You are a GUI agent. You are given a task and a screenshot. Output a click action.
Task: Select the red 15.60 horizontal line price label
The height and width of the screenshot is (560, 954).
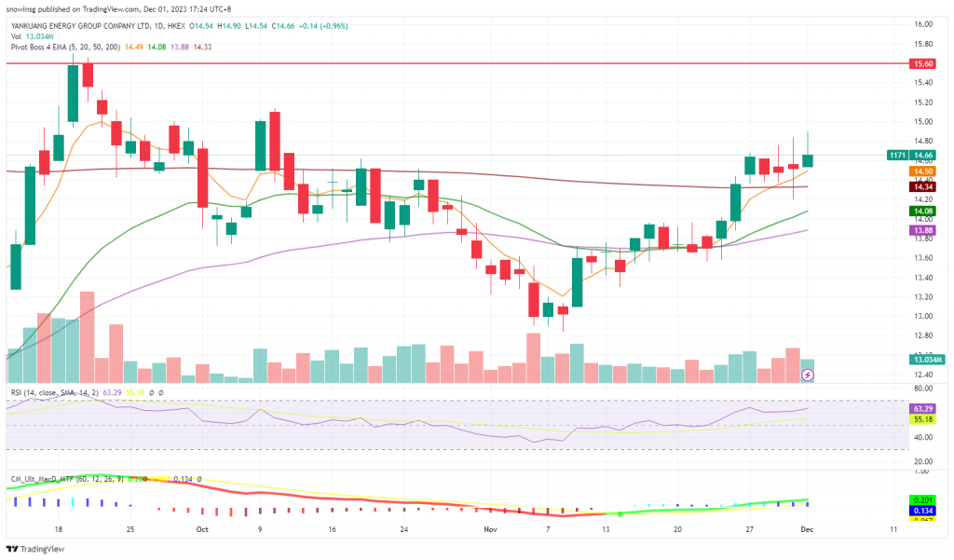pyautogui.click(x=923, y=64)
